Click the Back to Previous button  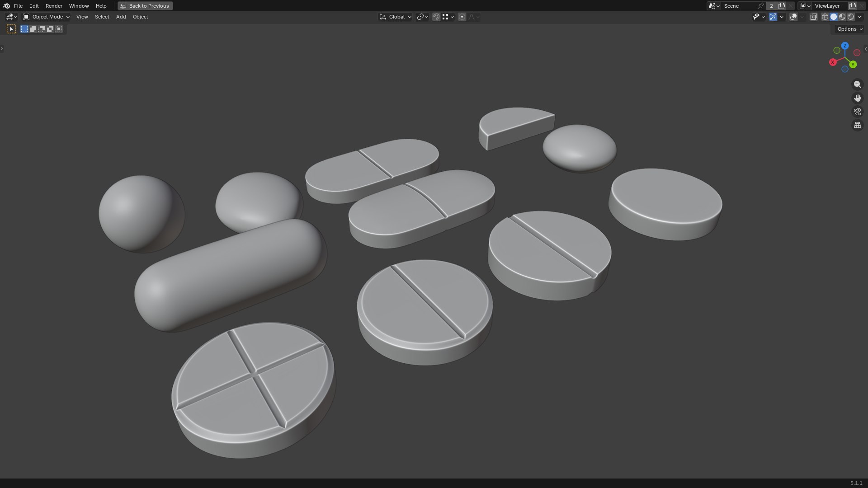click(x=145, y=6)
